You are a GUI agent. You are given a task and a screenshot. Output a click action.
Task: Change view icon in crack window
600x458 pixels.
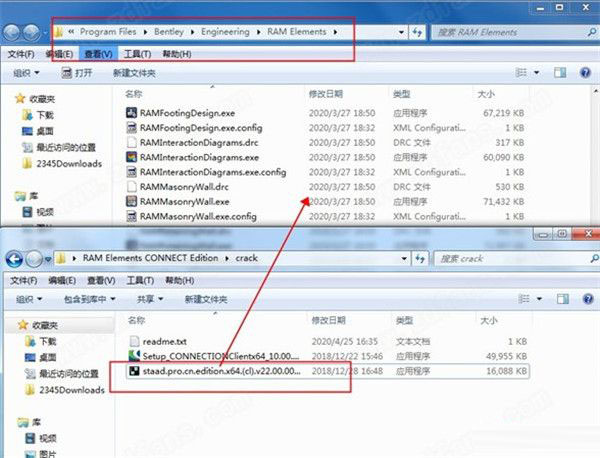pyautogui.click(x=524, y=299)
